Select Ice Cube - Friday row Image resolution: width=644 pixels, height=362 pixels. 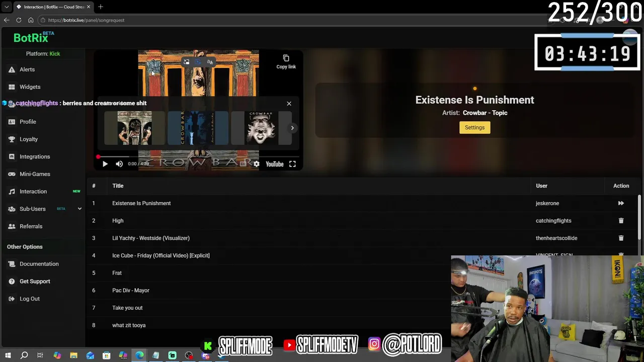[161, 255]
